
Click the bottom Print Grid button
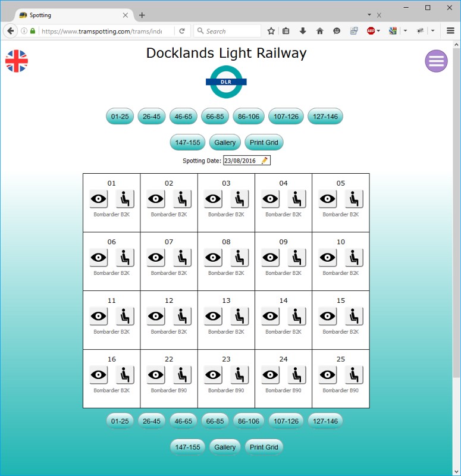coord(264,447)
